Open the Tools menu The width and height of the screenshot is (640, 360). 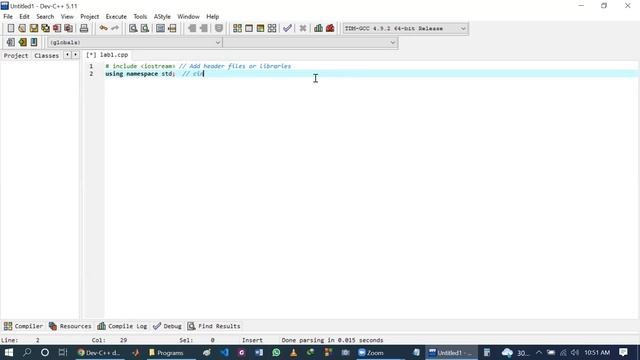pyautogui.click(x=140, y=17)
